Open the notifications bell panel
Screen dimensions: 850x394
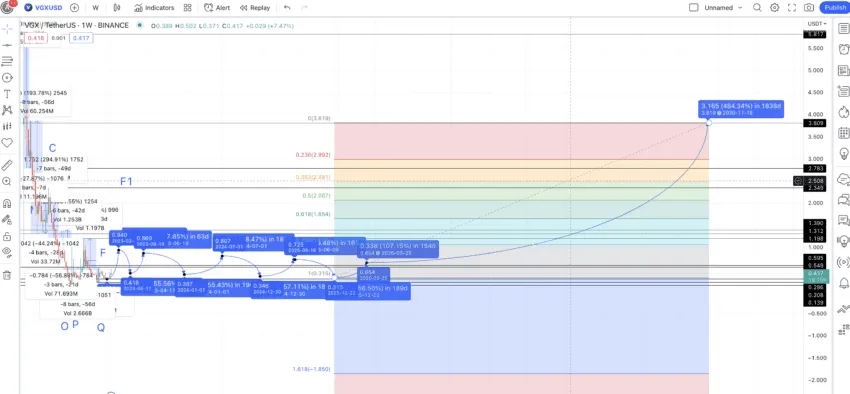click(843, 283)
